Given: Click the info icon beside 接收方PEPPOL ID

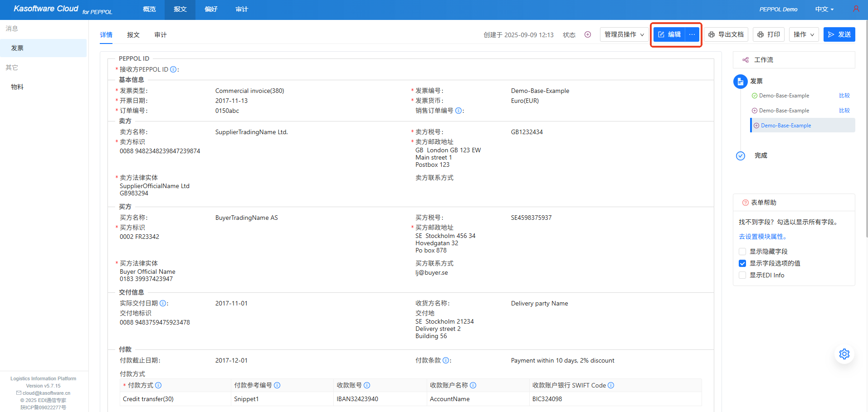Looking at the screenshot, I should 173,69.
